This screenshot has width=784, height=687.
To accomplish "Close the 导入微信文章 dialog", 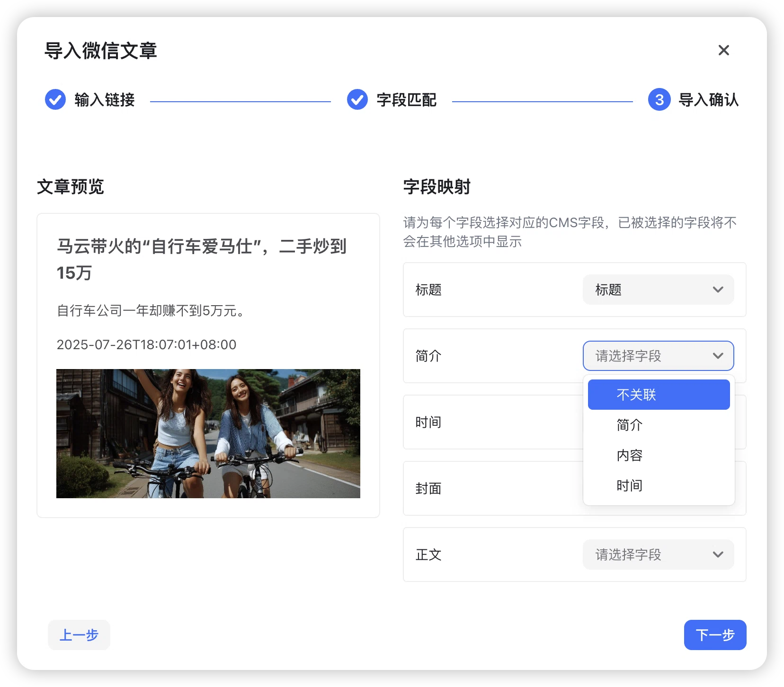I will pos(723,50).
